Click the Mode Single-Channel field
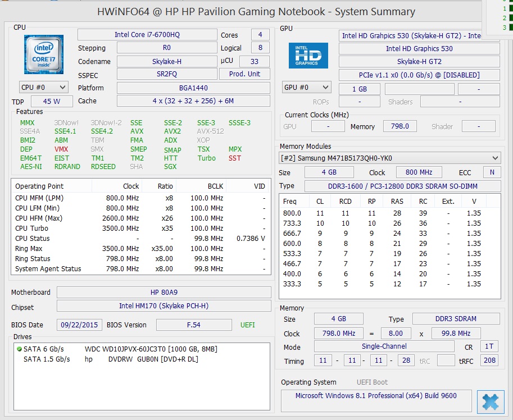 [x=384, y=346]
